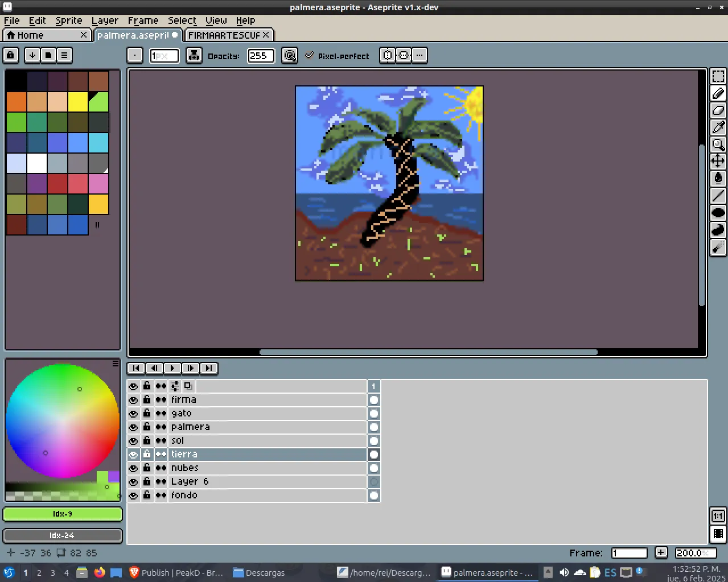This screenshot has width=728, height=582.
Task: Lock the color palette editing
Action: click(x=11, y=55)
